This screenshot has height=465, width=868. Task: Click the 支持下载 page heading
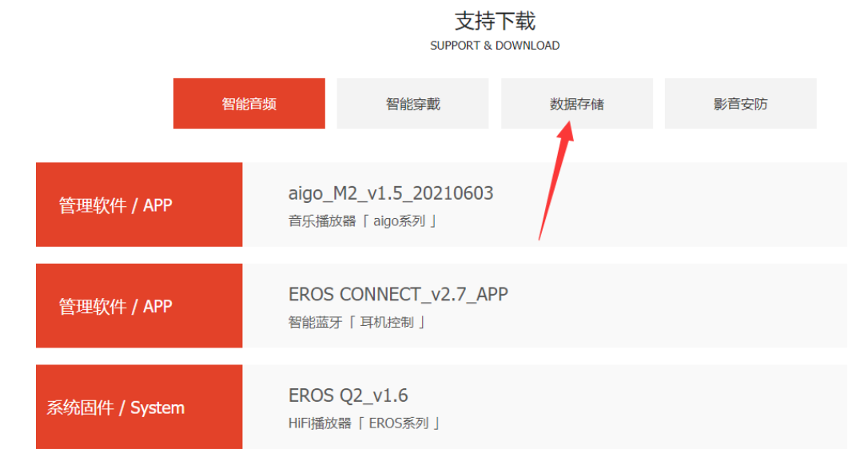pyautogui.click(x=495, y=21)
